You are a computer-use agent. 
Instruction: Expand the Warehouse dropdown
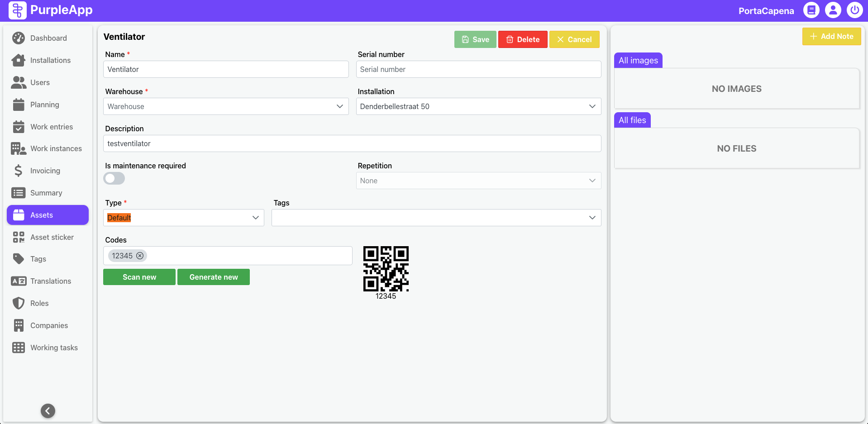click(226, 106)
